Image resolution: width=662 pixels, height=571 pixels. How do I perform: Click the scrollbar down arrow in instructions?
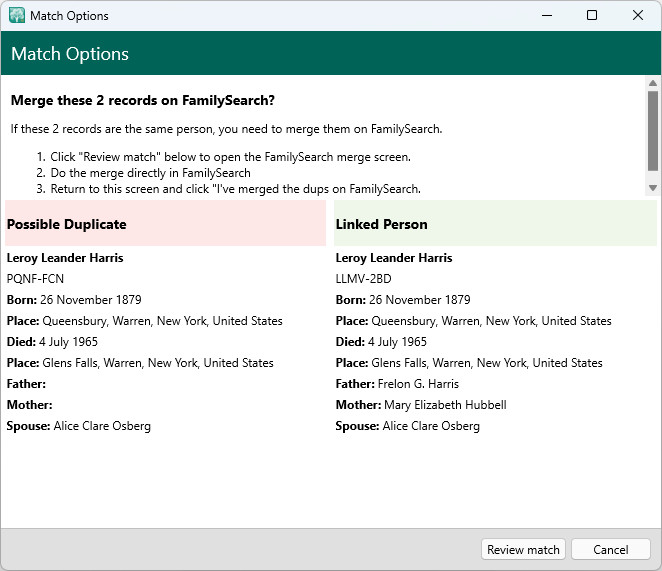pyautogui.click(x=653, y=188)
